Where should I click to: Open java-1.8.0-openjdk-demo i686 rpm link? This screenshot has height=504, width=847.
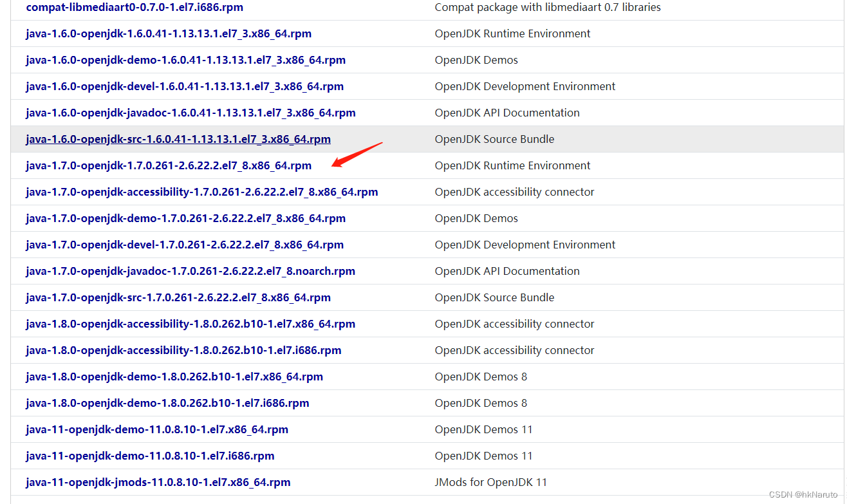[167, 403]
